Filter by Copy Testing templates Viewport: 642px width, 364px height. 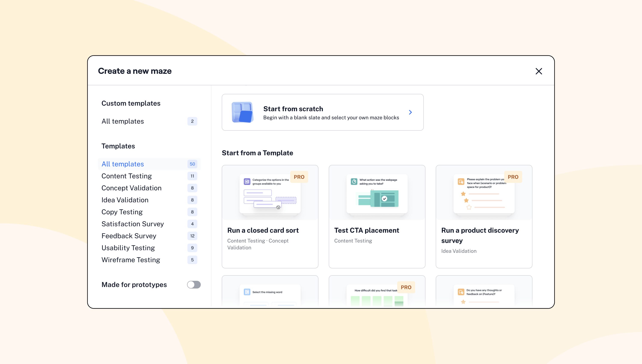(122, 212)
